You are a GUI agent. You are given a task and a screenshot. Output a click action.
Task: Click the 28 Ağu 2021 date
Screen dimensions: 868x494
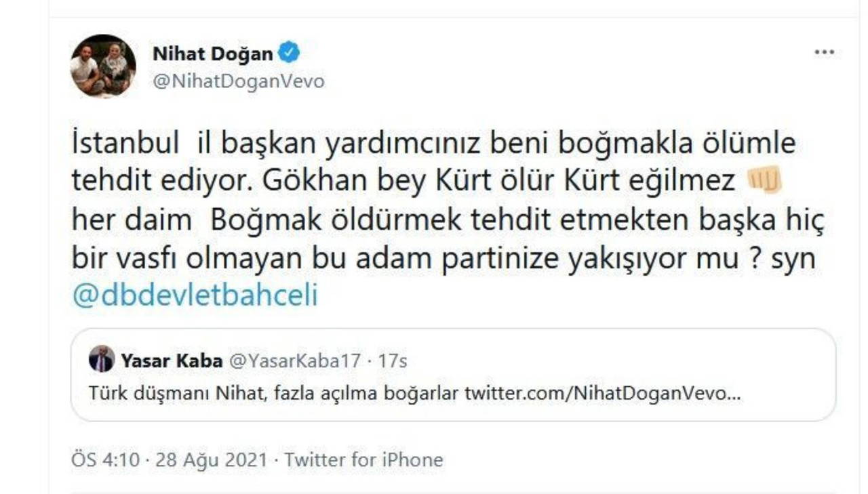(x=211, y=460)
